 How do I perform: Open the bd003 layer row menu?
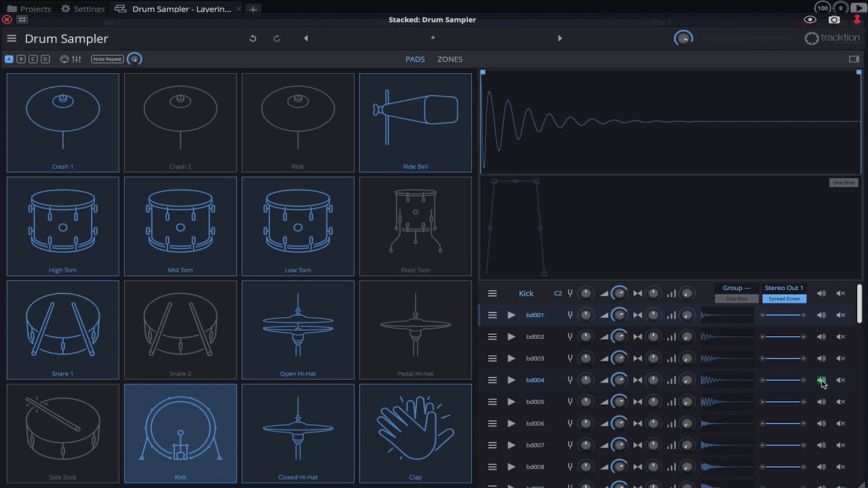[492, 359]
